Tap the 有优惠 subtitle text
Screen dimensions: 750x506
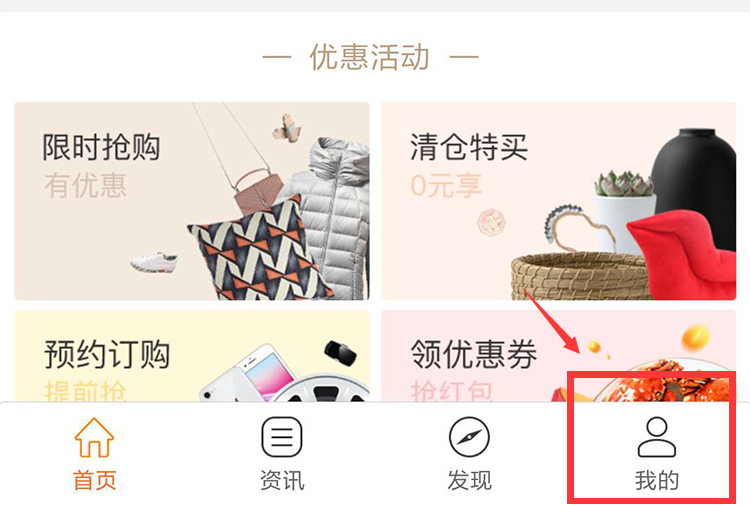tap(86, 186)
